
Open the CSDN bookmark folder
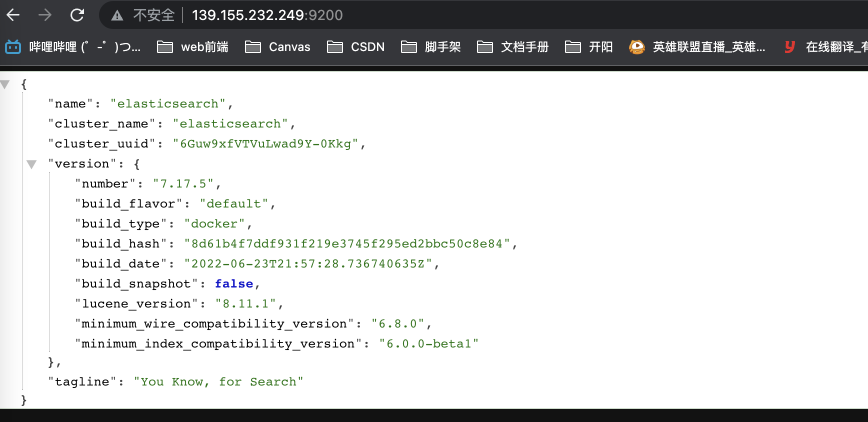(355, 47)
